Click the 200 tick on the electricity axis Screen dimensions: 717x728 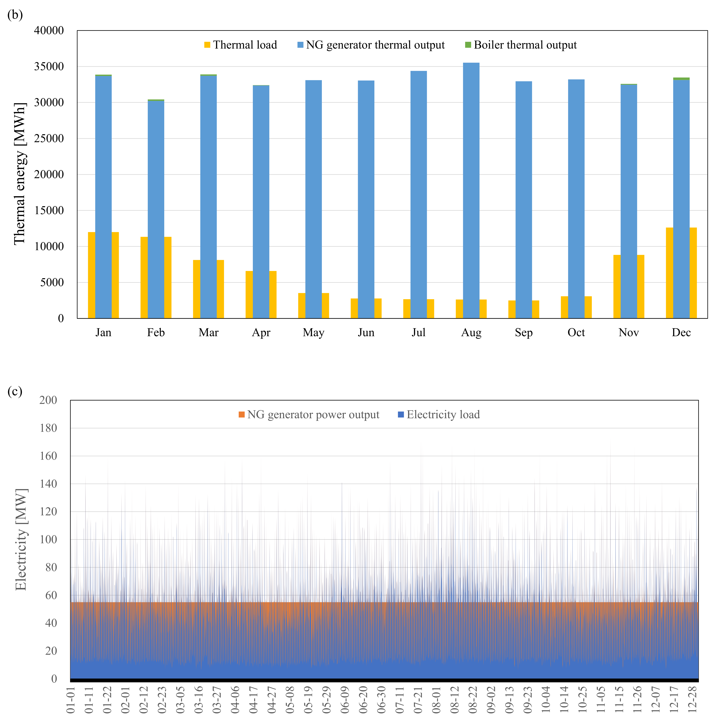(x=48, y=400)
